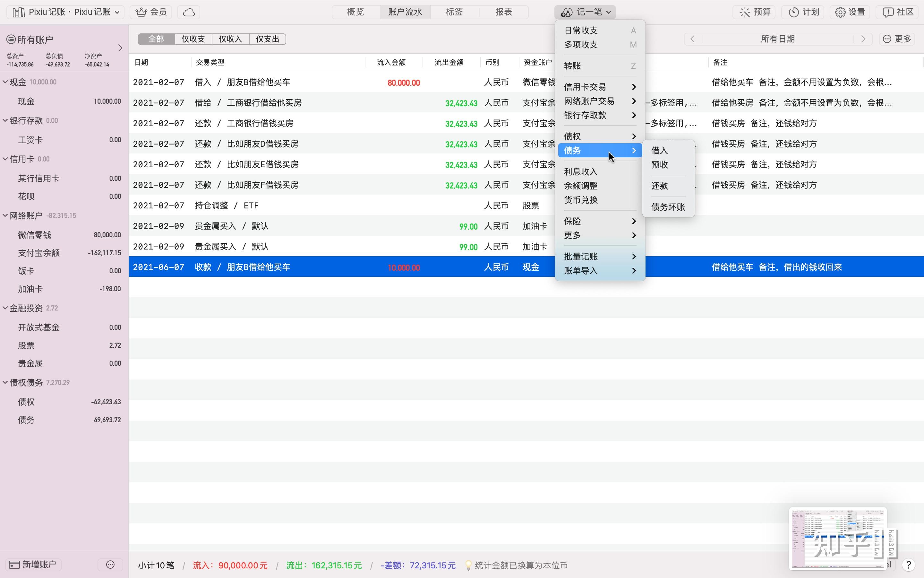Choose 日常收支 from the menu
Screen dimensions: 924x578
(x=600, y=31)
